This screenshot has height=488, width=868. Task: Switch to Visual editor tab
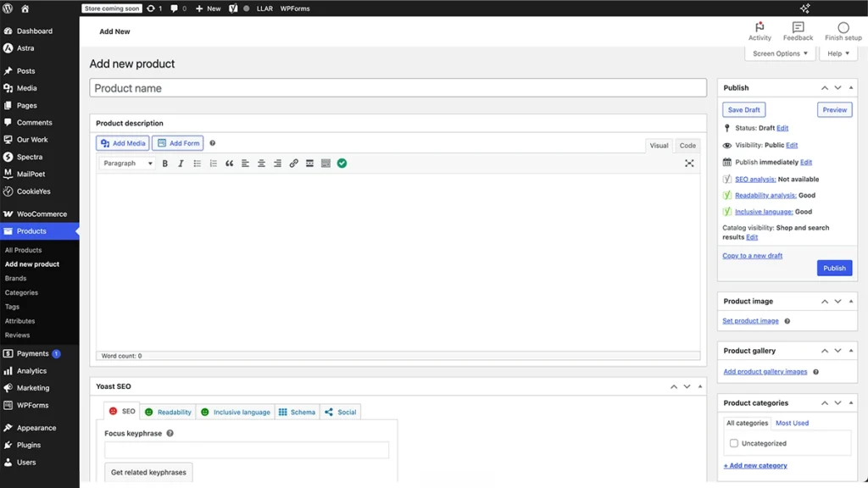659,146
